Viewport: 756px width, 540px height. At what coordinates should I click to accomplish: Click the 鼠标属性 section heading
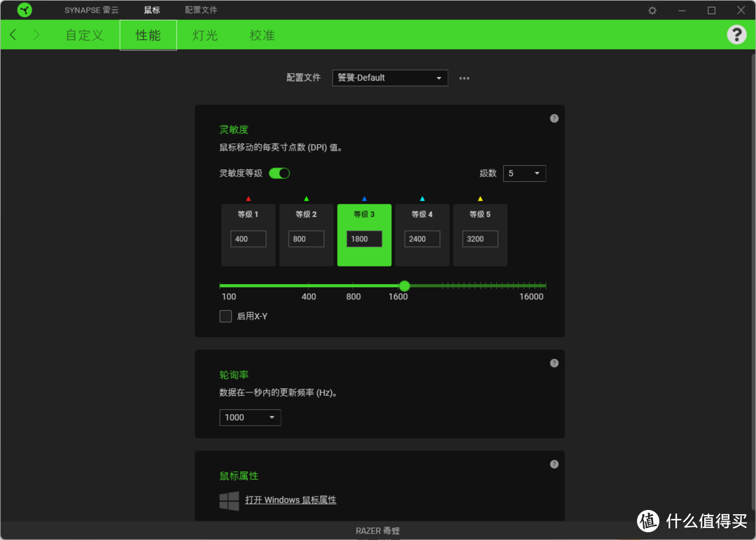(x=239, y=476)
